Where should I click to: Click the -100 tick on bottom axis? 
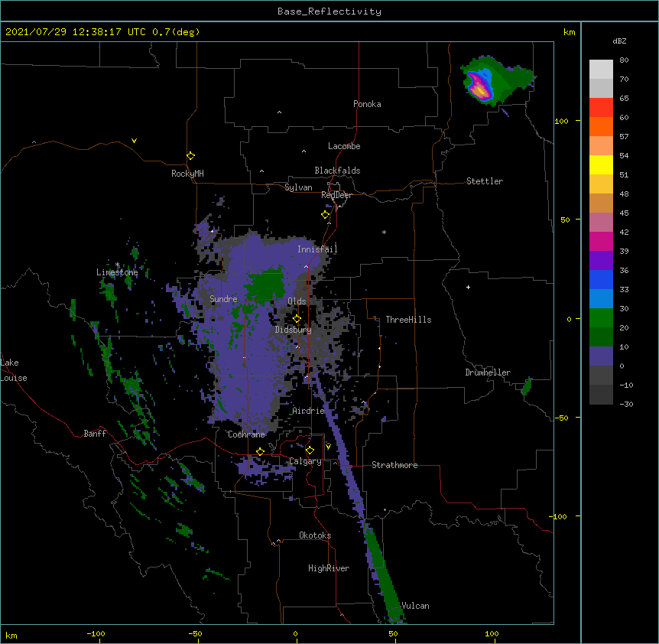pyautogui.click(x=96, y=633)
